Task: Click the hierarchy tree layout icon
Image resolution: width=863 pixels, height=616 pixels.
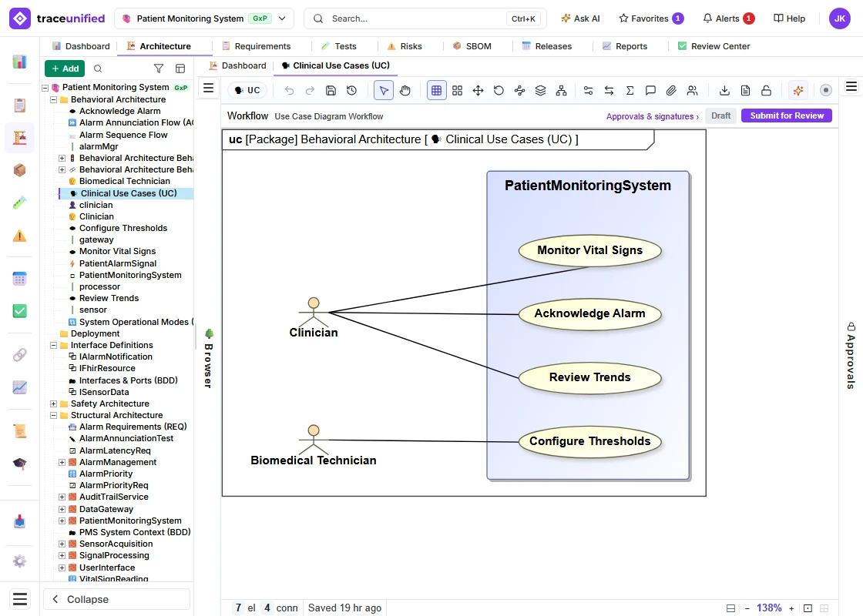Action: point(562,91)
